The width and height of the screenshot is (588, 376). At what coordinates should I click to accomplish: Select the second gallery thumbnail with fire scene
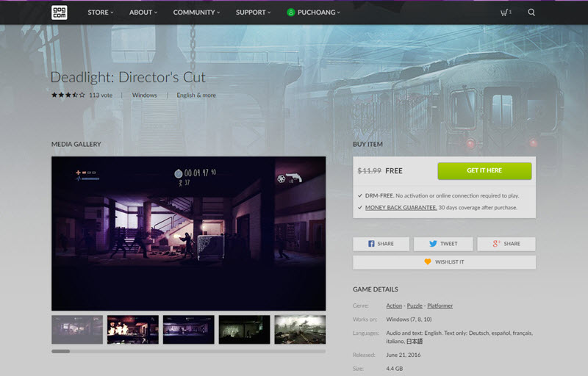[133, 330]
